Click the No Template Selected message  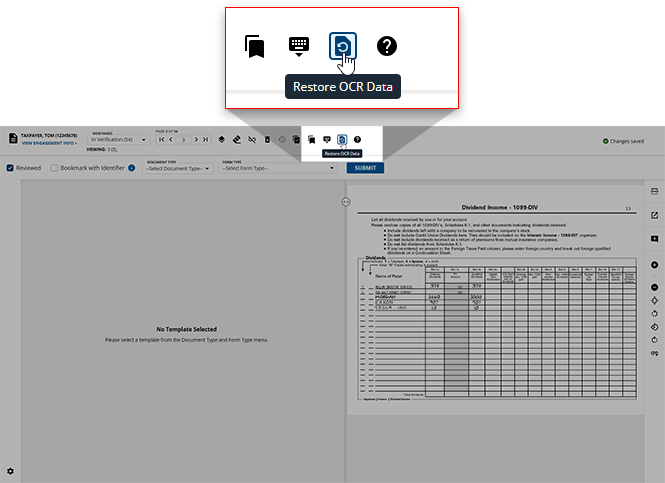tap(187, 329)
